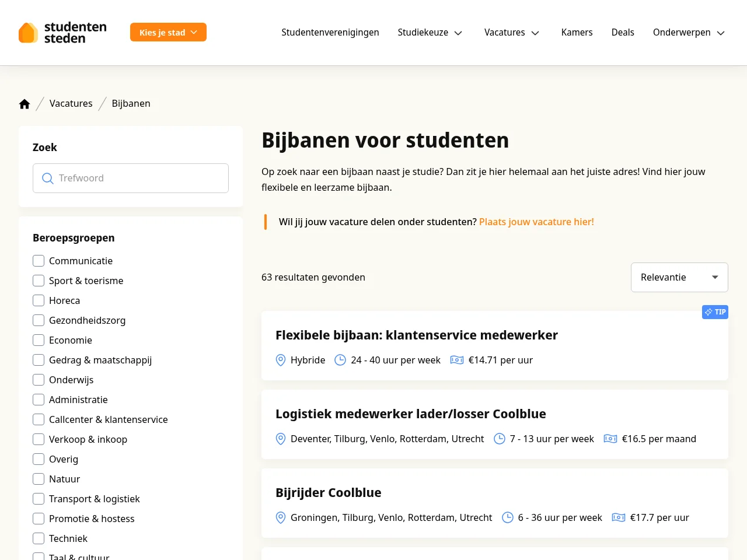Click location pin icon beside Groningen, Tilburg
The image size is (747, 560).
pyautogui.click(x=281, y=518)
